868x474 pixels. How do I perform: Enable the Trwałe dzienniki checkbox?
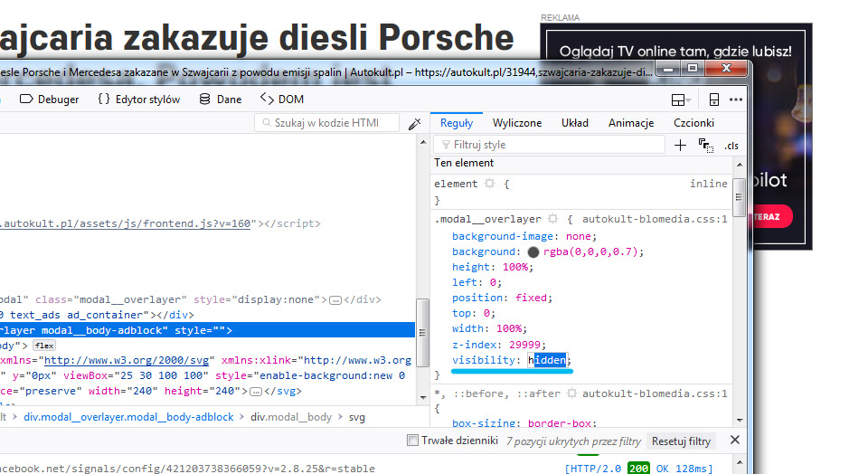pyautogui.click(x=412, y=441)
